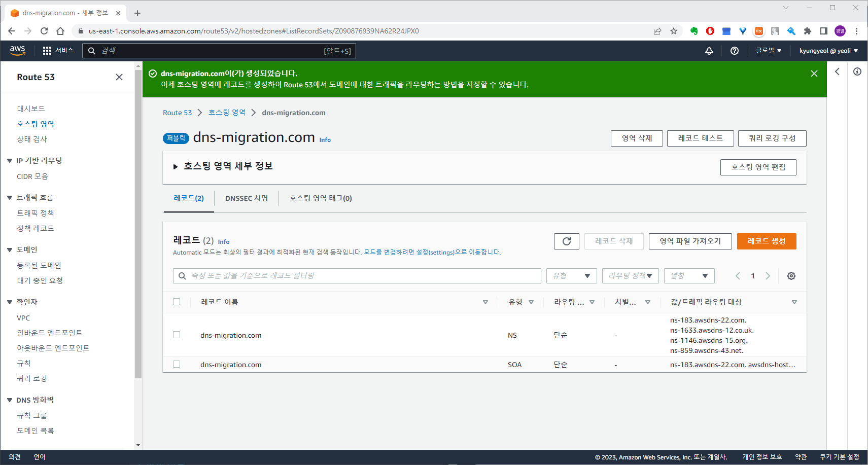The width and height of the screenshot is (868, 465).
Task: Click the AWS top search box
Action: [219, 51]
